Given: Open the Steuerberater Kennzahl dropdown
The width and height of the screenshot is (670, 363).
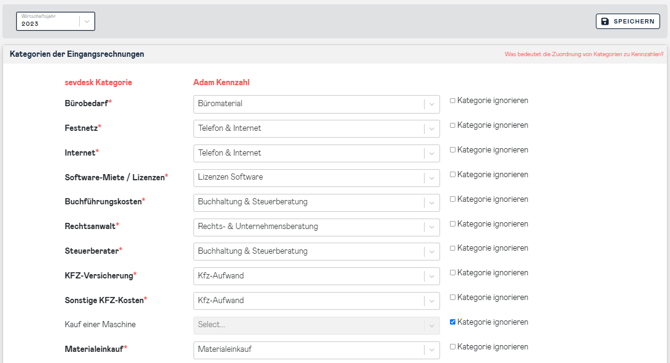Looking at the screenshot, I should (x=316, y=252).
